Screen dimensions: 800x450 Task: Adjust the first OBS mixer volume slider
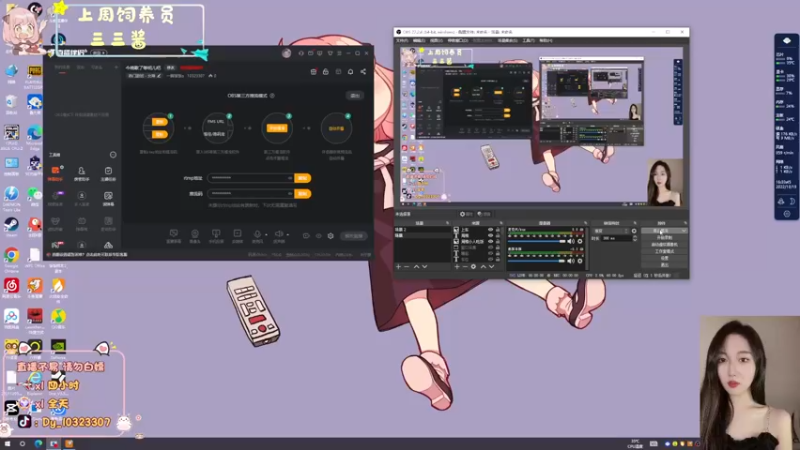pyautogui.click(x=537, y=241)
